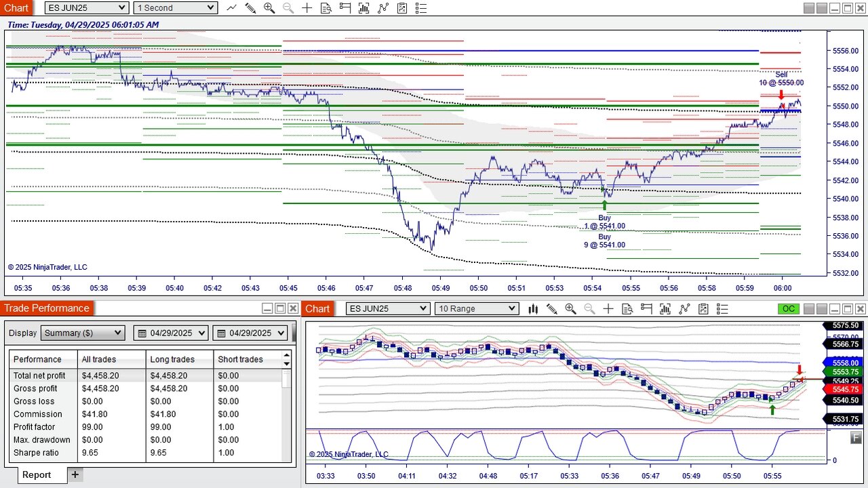Screen dimensions: 868x488
Task: Open the instrument dropdown on 1 Second chart
Action: [87, 8]
